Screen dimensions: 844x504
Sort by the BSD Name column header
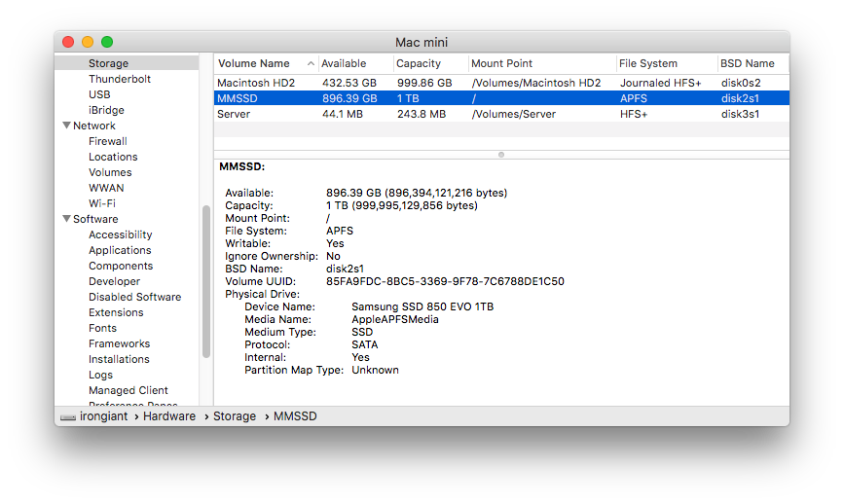[x=753, y=63]
